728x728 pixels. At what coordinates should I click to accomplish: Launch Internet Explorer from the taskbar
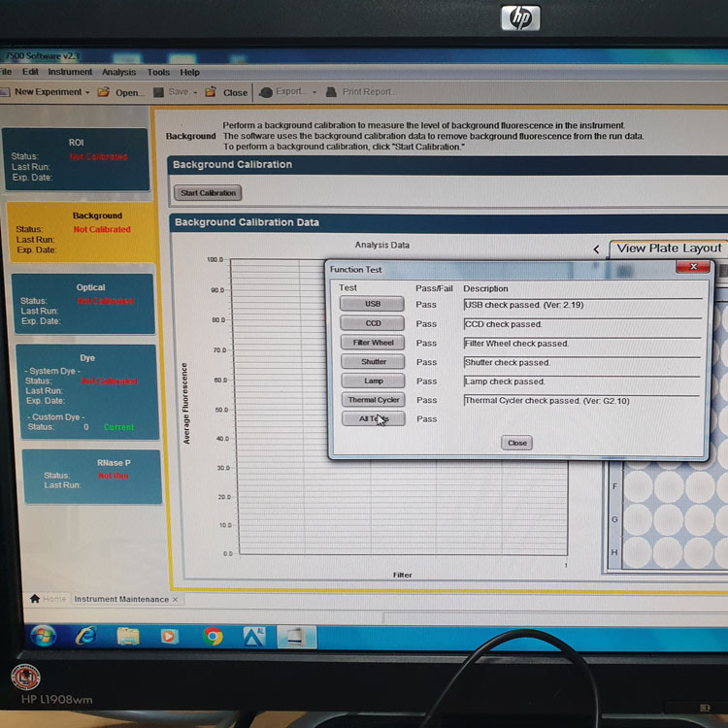(x=86, y=636)
